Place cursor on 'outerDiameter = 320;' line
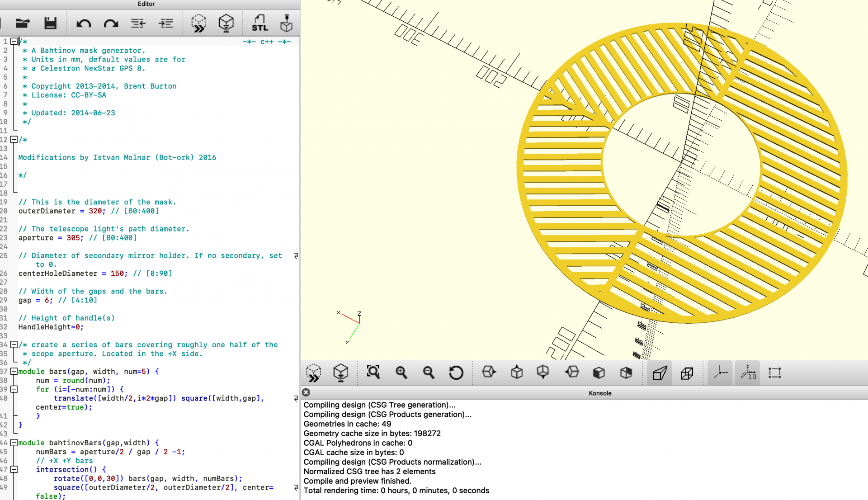The width and height of the screenshot is (868, 500). point(89,211)
